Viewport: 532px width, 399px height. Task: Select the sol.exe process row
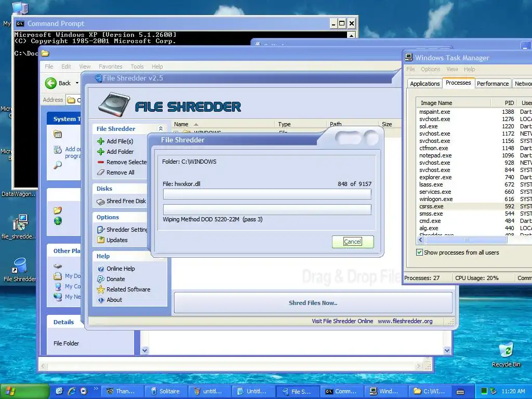coord(474,126)
